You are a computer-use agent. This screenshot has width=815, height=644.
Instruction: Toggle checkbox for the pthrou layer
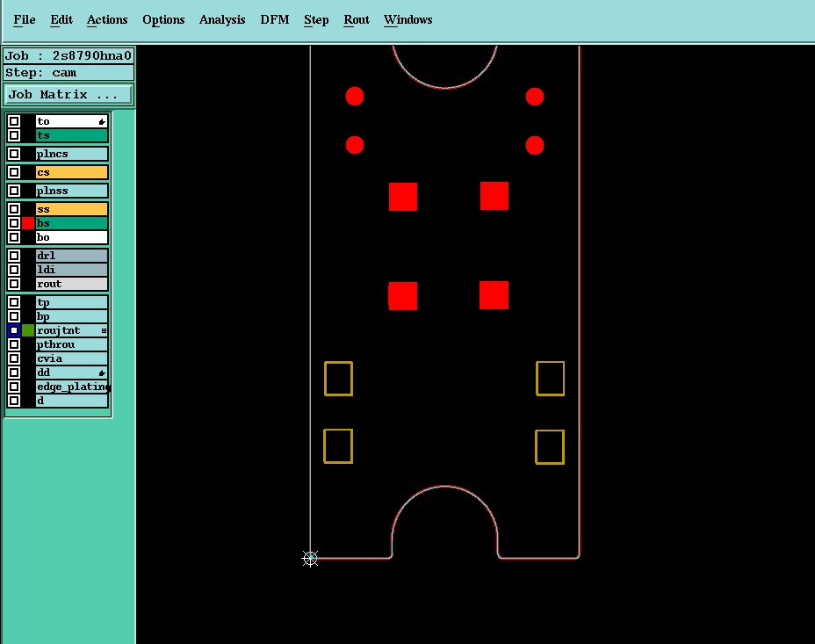point(14,344)
